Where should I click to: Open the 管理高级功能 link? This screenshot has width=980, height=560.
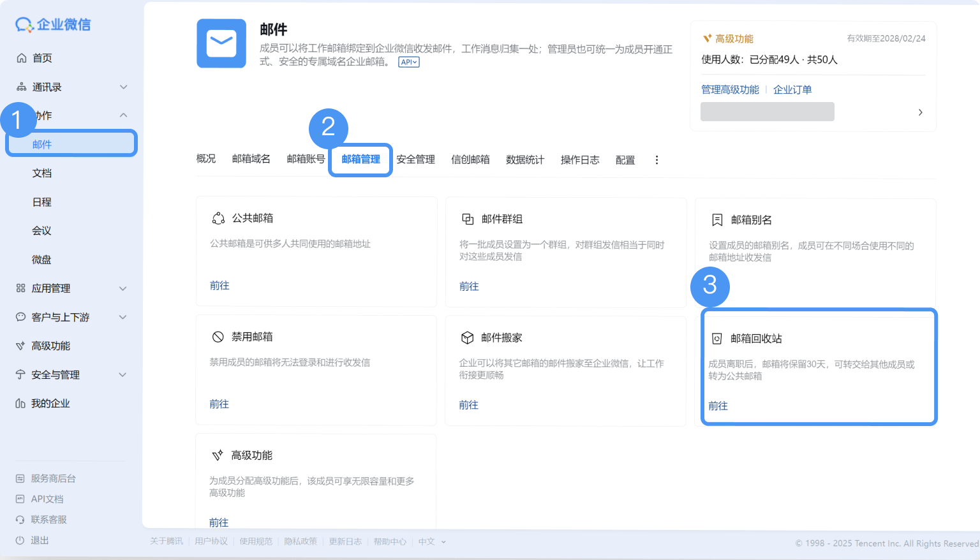pyautogui.click(x=731, y=90)
